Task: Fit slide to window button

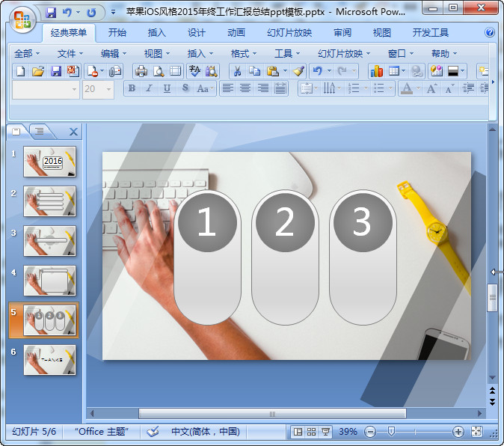Action: coord(476,432)
